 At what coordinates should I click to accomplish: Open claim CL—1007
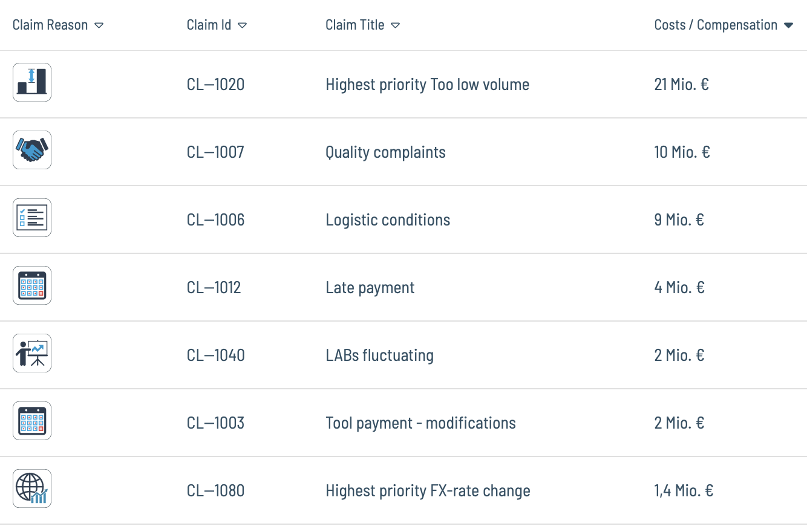click(215, 152)
